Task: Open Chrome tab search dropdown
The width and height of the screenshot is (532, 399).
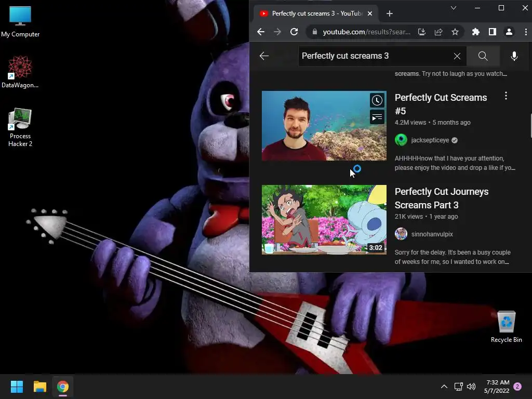Action: 453,8
